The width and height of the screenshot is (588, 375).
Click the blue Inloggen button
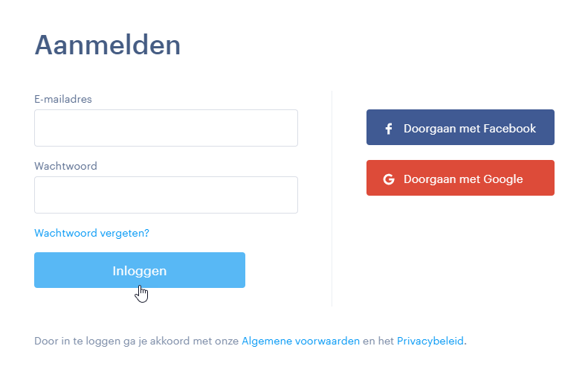[140, 270]
